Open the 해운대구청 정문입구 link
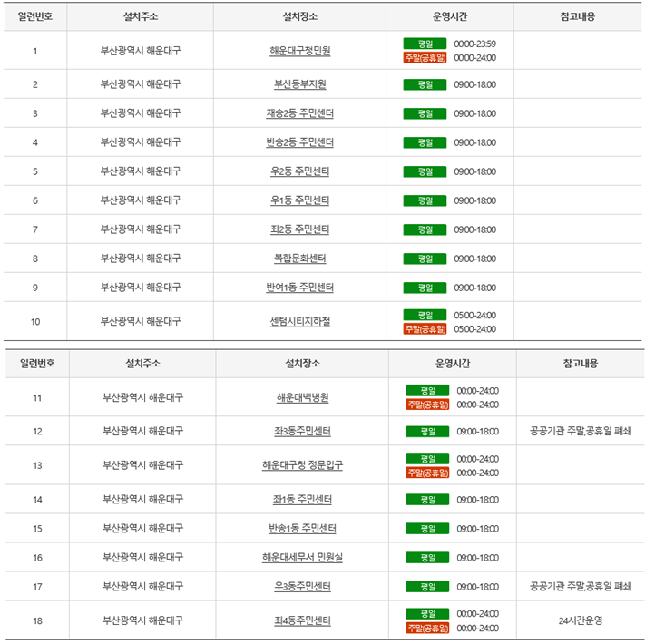The width and height of the screenshot is (645, 644). pos(302,465)
